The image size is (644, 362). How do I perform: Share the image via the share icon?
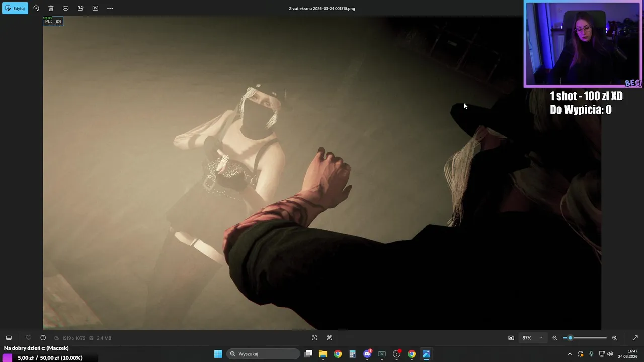[80, 8]
